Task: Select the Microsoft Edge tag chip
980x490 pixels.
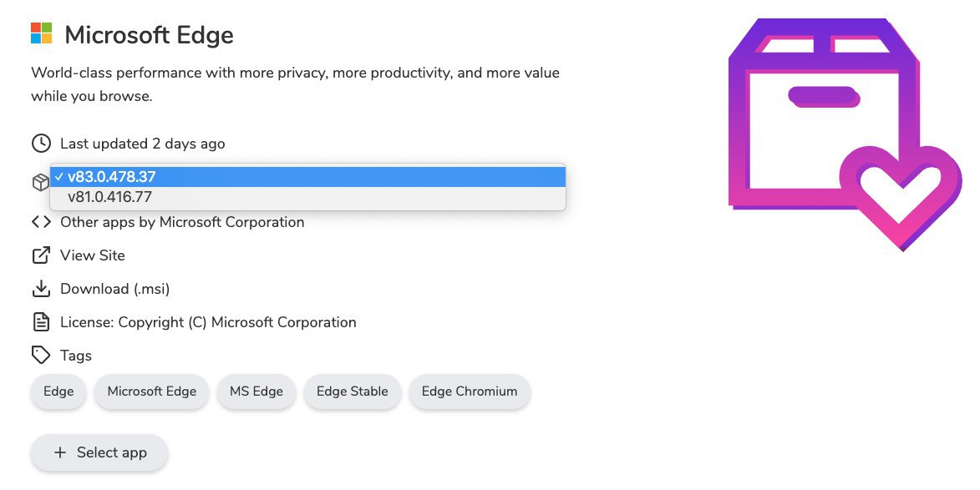Action: point(152,391)
